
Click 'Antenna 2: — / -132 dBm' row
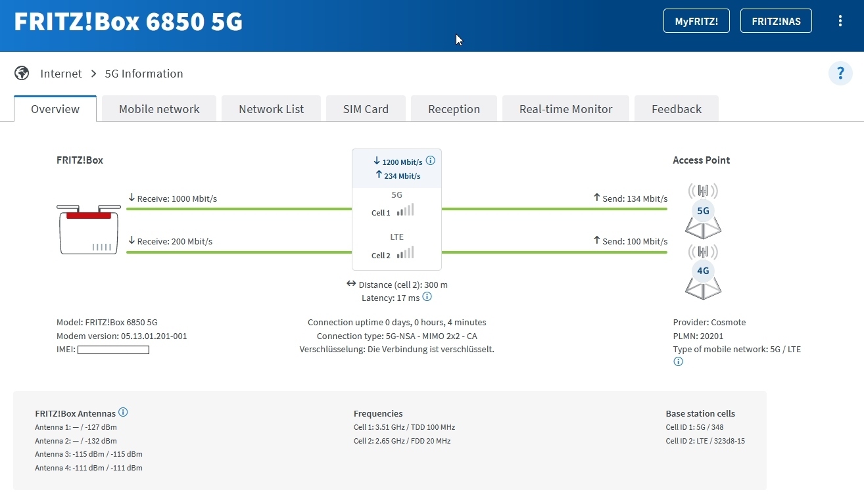pos(76,441)
